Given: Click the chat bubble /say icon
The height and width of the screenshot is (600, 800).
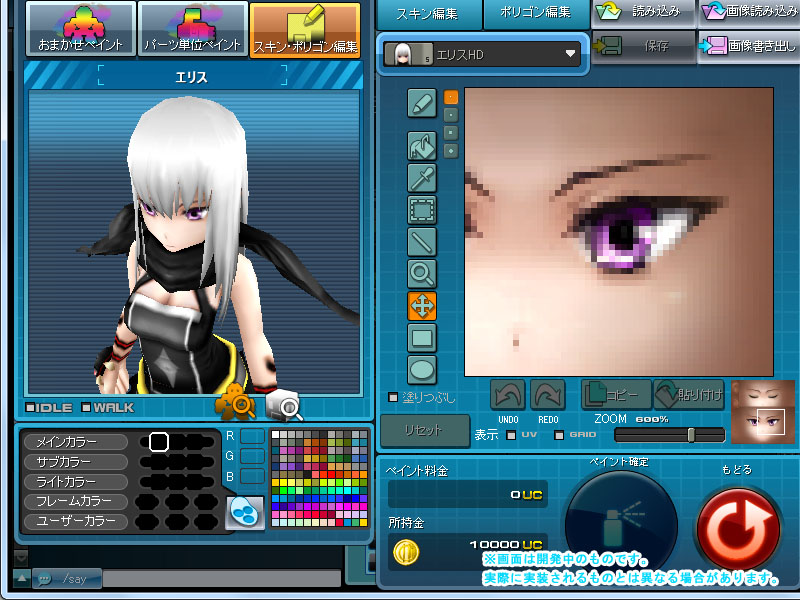Looking at the screenshot, I should tap(45, 580).
